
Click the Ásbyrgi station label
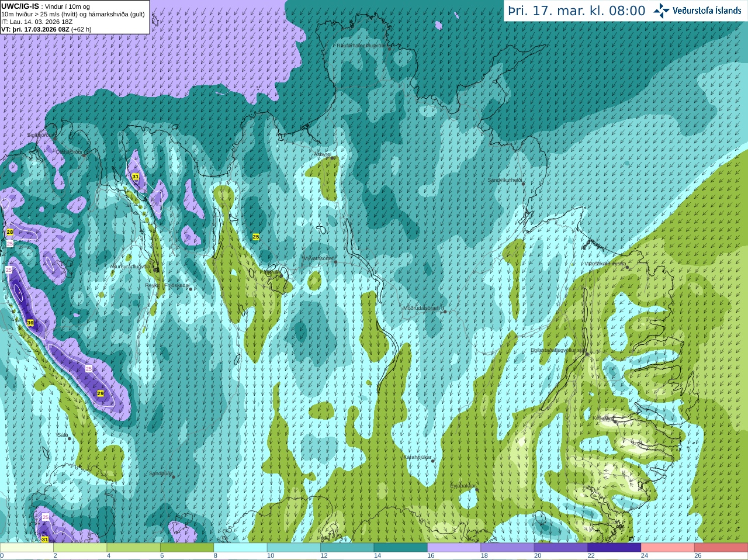pos(323,154)
